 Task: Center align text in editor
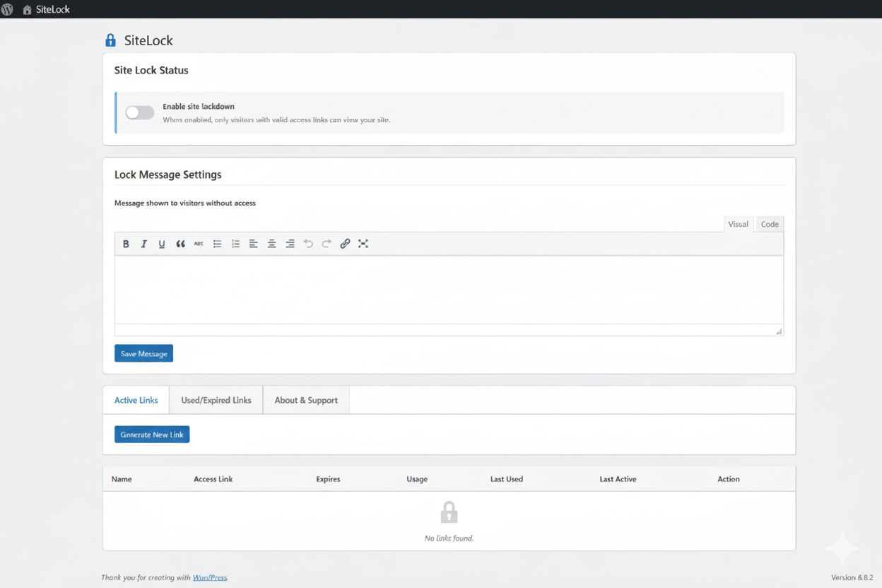pos(271,244)
